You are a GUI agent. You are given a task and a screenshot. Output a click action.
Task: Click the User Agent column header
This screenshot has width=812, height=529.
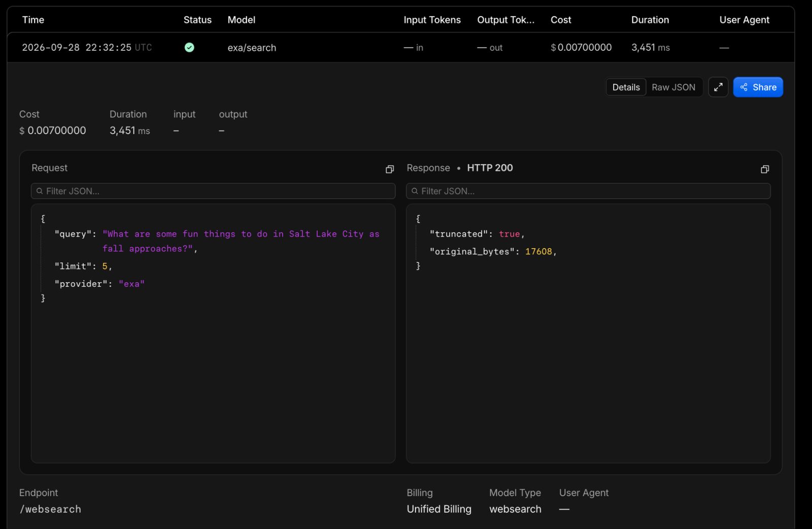(744, 20)
